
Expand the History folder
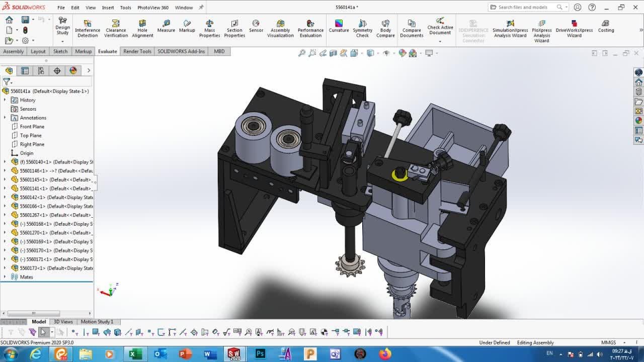coord(5,100)
